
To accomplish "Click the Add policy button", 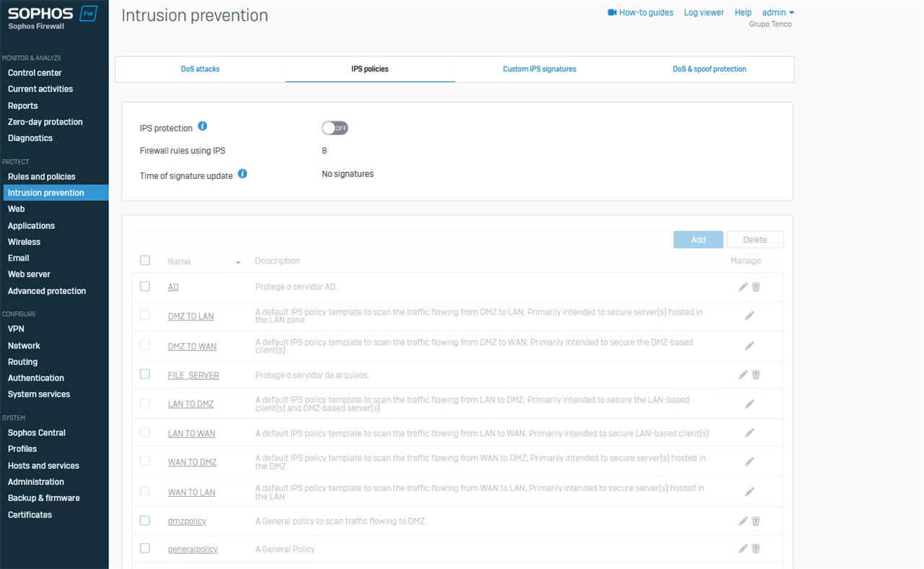I will [x=698, y=240].
